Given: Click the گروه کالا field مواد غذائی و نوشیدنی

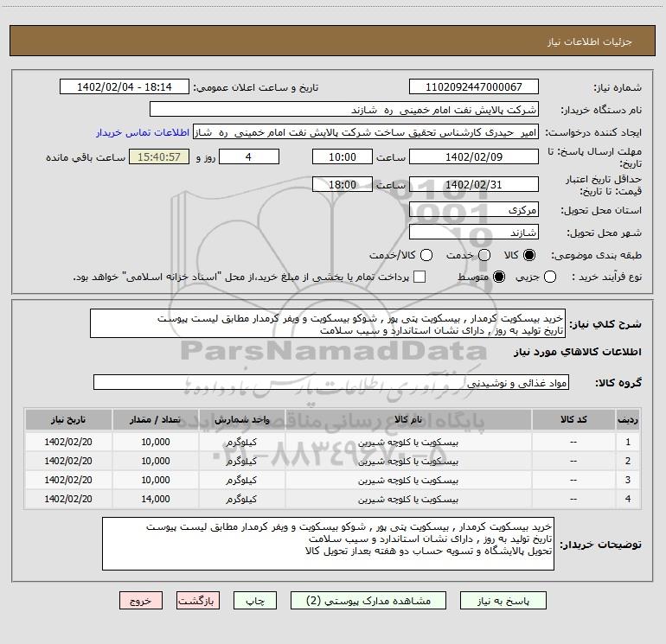Looking at the screenshot, I should point(331,382).
